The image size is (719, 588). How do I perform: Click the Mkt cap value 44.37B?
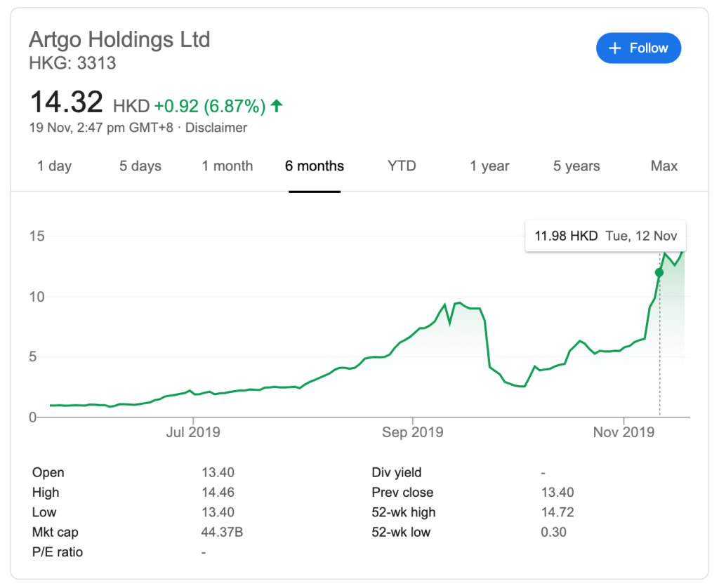[222, 533]
